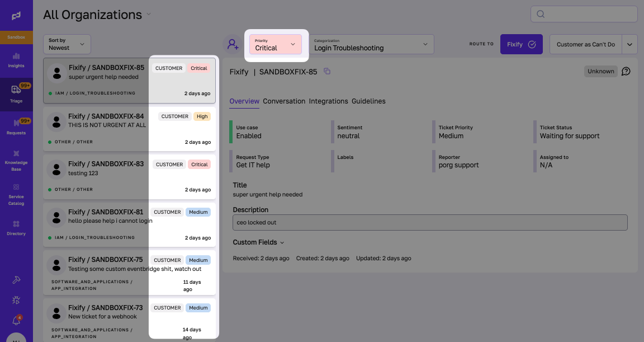Click the assign user icon next to Priority
Screen dimensions: 644x342
click(x=233, y=44)
